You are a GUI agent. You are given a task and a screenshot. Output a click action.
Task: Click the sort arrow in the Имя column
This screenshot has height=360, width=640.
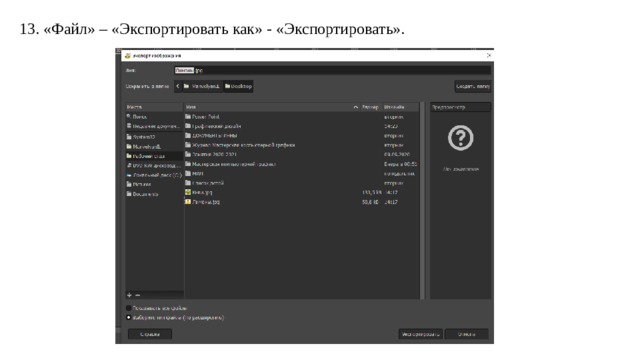click(x=356, y=107)
